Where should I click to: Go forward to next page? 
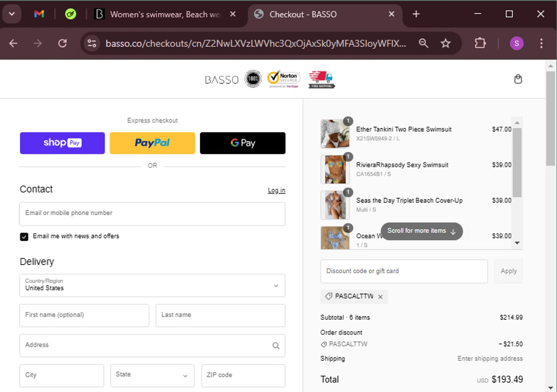[38, 43]
